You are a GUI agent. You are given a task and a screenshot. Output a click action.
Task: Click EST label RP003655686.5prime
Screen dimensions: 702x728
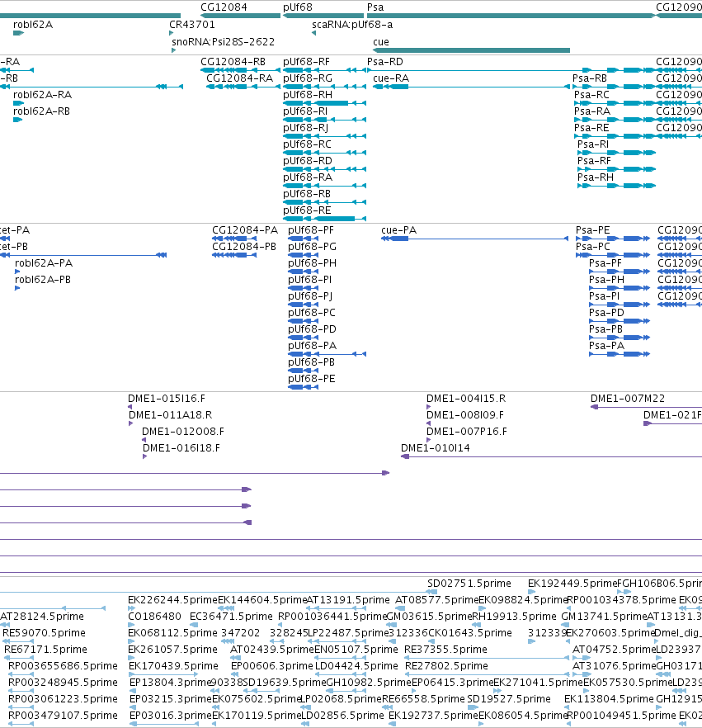click(x=63, y=666)
